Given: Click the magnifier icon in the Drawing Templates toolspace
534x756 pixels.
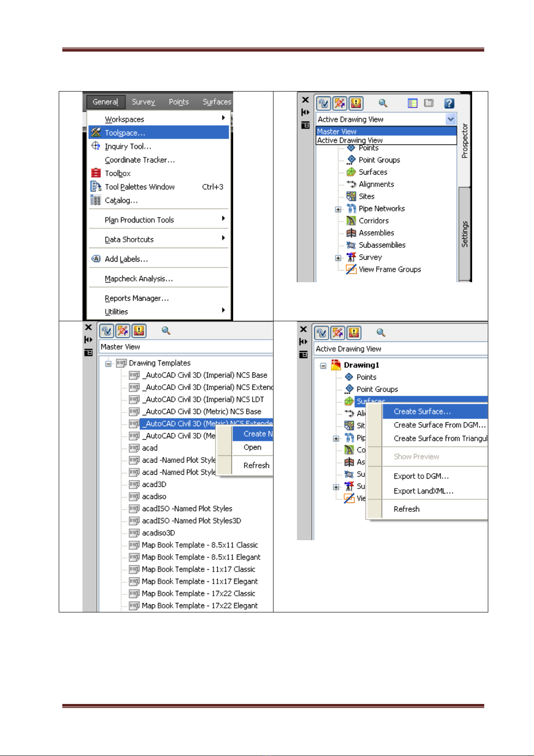Looking at the screenshot, I should (166, 331).
